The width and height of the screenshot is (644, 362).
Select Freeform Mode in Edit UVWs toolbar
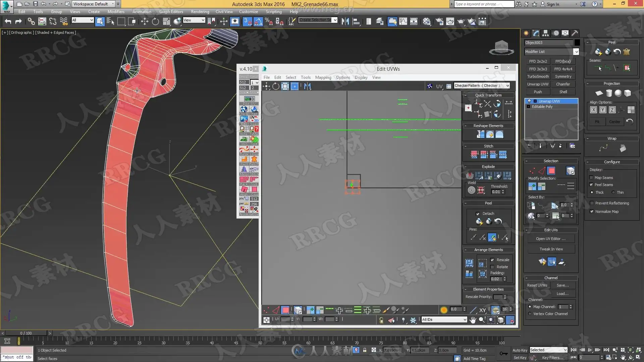coord(295,86)
